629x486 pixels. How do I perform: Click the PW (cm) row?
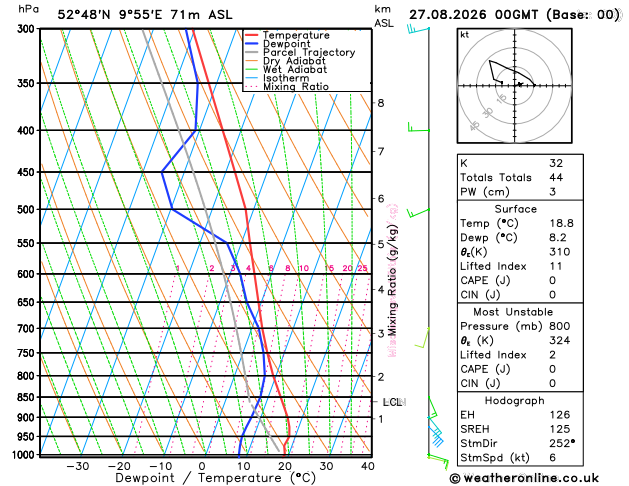coord(520,192)
